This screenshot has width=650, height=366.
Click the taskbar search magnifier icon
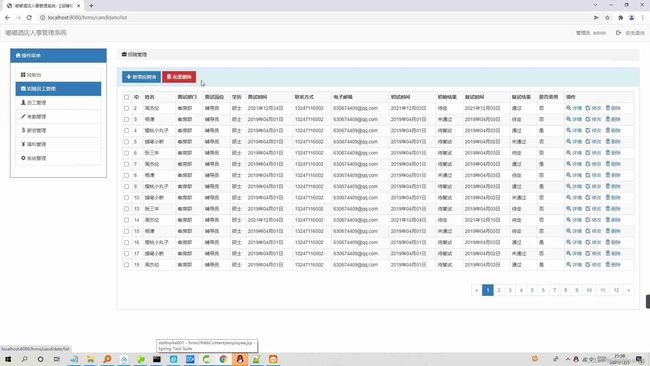24,359
